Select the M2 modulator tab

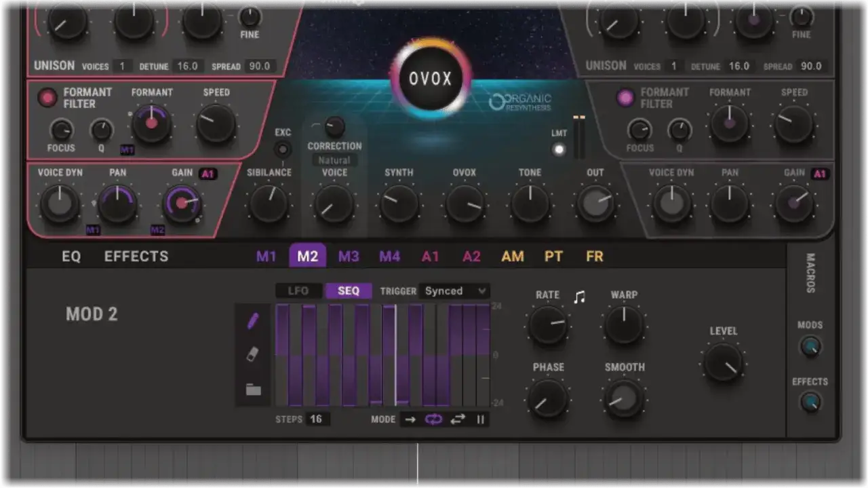tap(308, 257)
